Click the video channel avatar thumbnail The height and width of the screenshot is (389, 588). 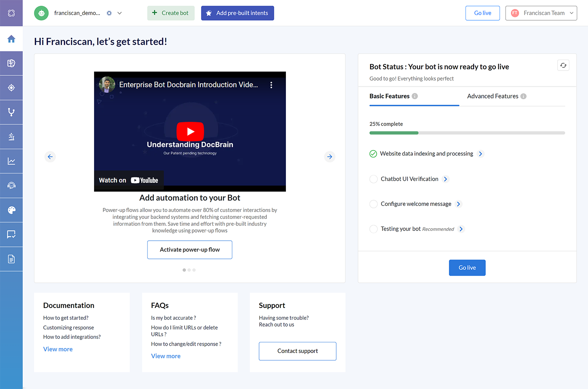(x=107, y=85)
